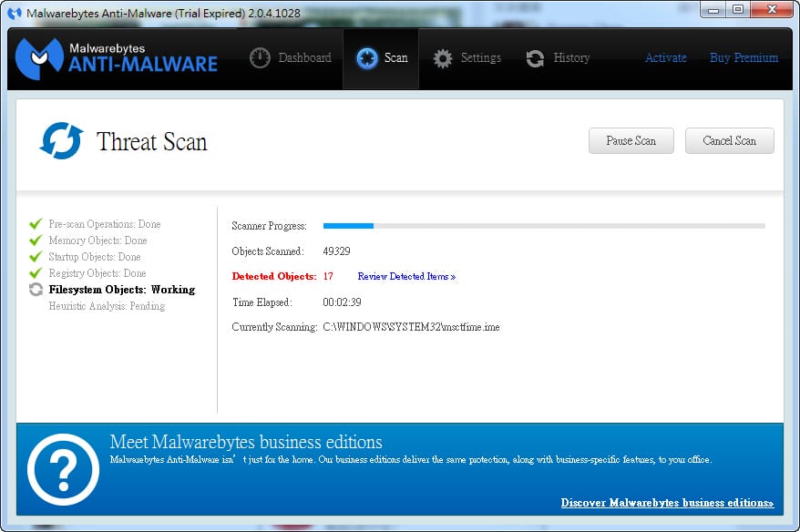Click the 'Scanner Progress:' label
Screen dimensions: 800x532
(269, 226)
